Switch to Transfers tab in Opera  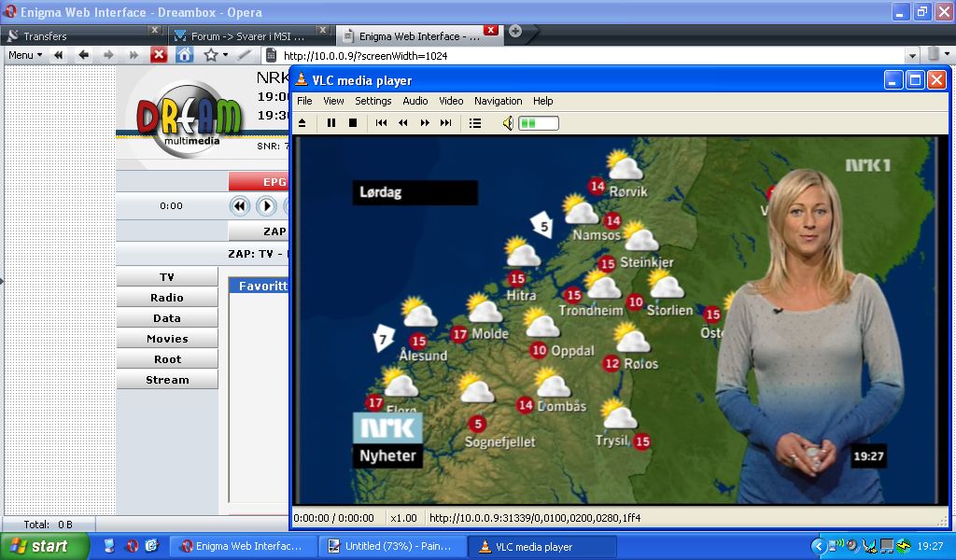82,36
